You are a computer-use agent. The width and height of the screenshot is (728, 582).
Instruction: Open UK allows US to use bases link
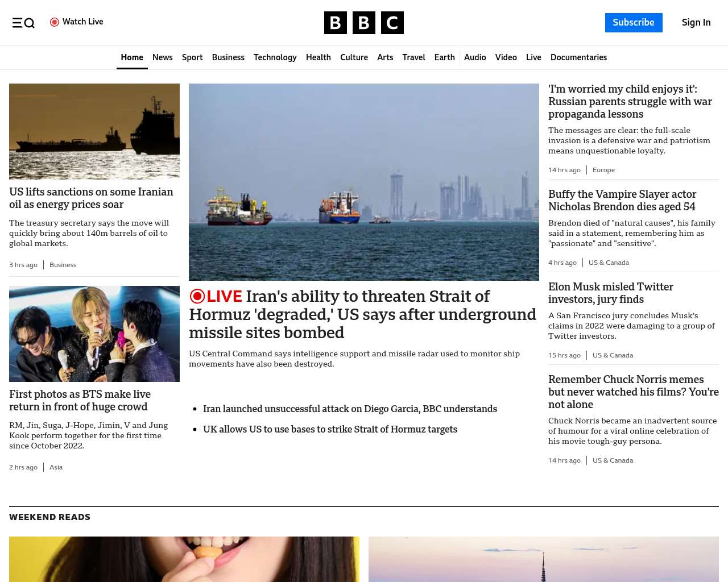tap(330, 429)
